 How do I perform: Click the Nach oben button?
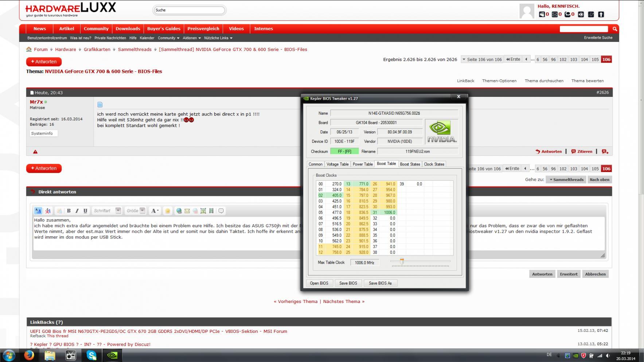click(599, 180)
